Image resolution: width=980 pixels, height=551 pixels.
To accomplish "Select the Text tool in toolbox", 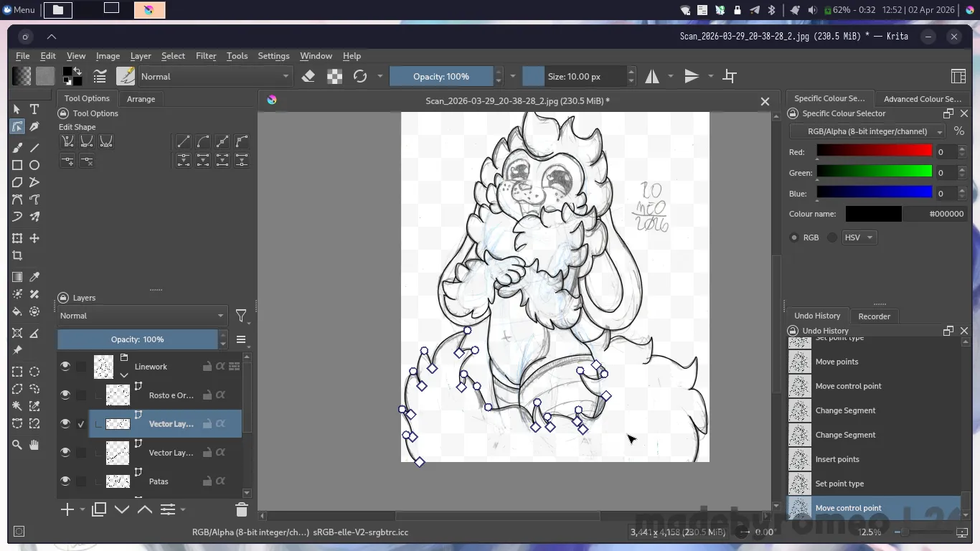I will pos(34,109).
